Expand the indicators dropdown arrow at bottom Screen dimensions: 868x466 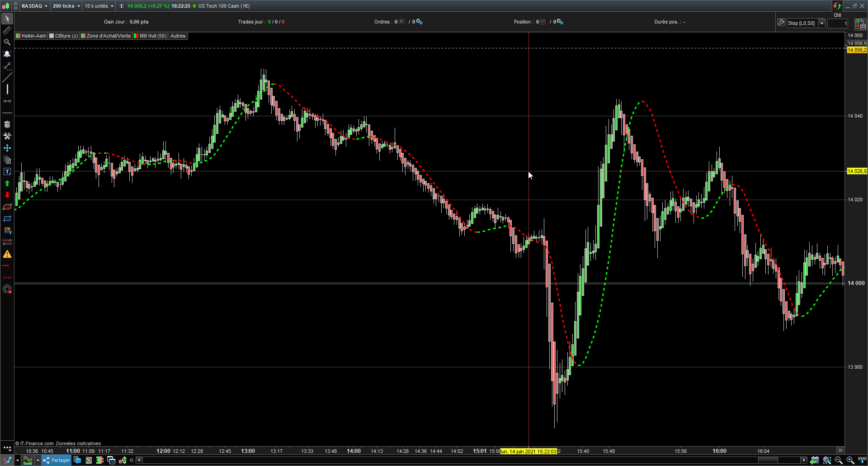click(x=38, y=461)
